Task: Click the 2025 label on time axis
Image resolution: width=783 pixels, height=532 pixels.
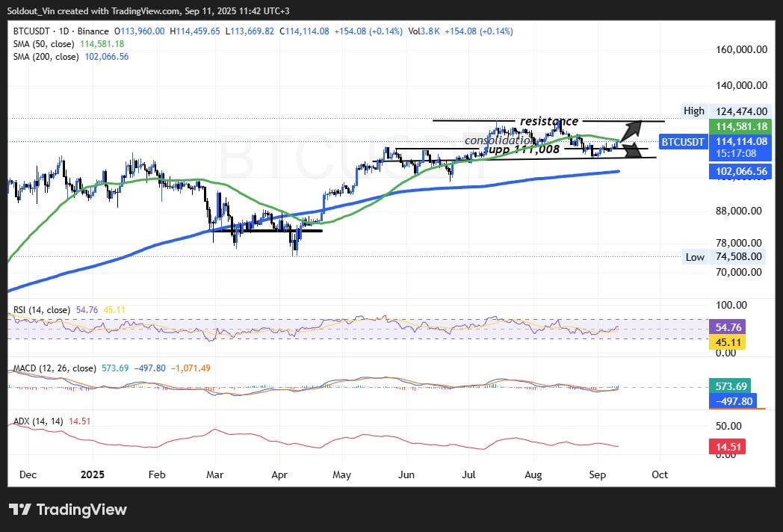Action: tap(93, 474)
